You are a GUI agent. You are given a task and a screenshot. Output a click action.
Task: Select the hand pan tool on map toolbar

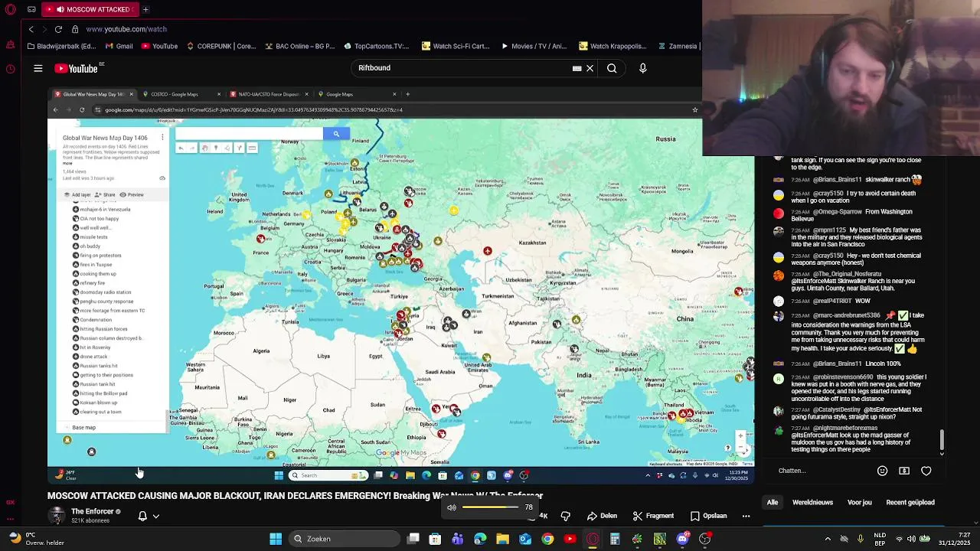[x=204, y=148]
